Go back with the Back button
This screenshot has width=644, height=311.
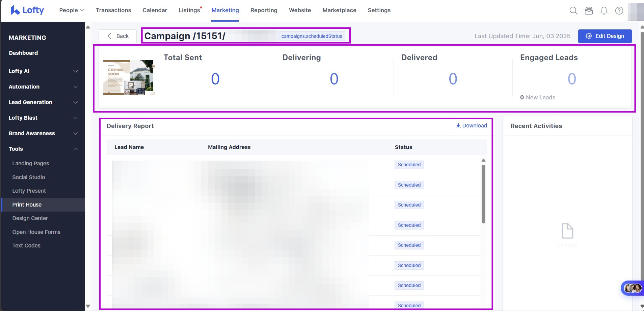(x=118, y=36)
